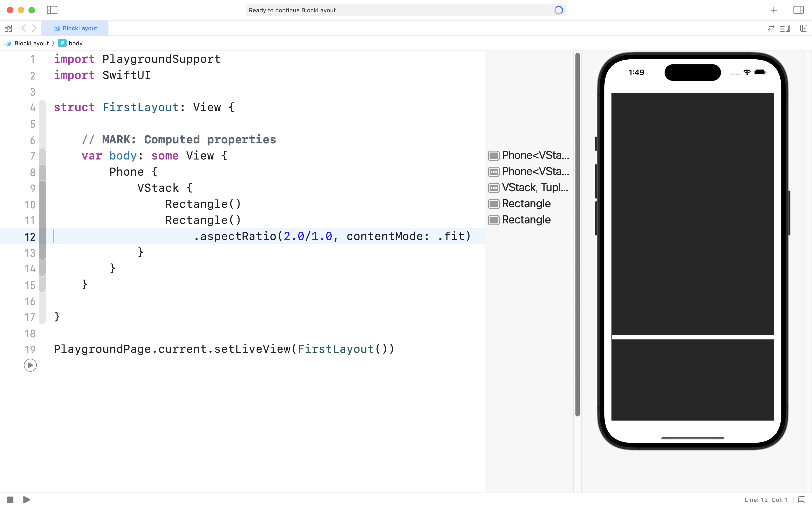
Task: Show Quick Look for last Rectangle result
Action: (x=494, y=220)
